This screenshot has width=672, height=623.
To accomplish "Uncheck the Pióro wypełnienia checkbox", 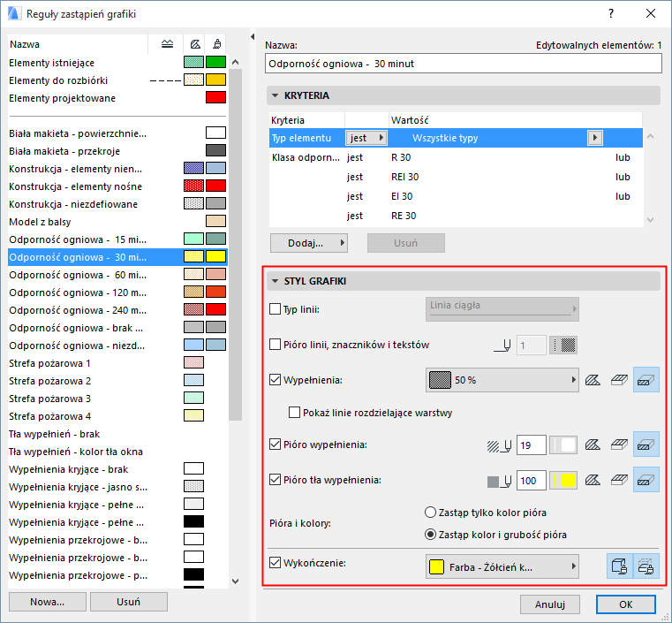I will (276, 444).
